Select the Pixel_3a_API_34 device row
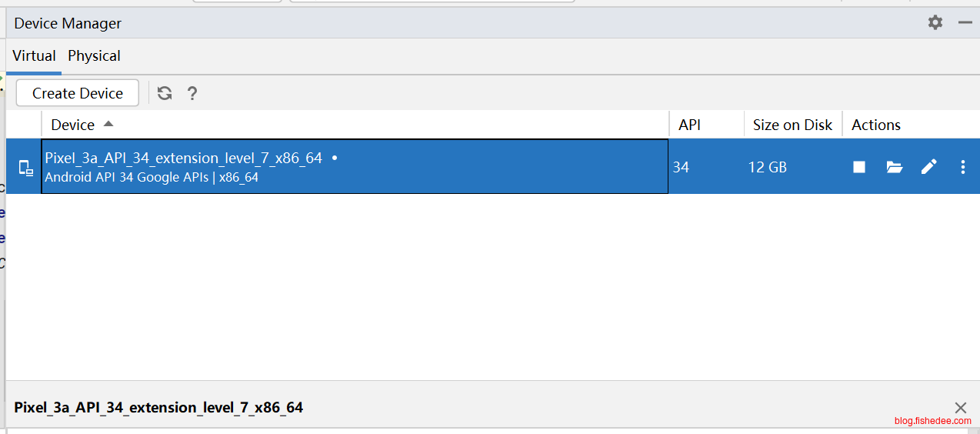980x434 pixels. click(354, 167)
